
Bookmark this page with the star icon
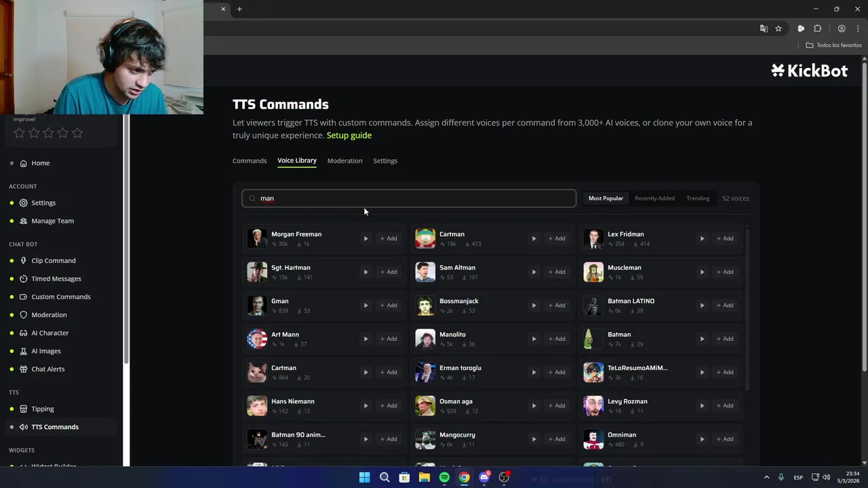[778, 28]
